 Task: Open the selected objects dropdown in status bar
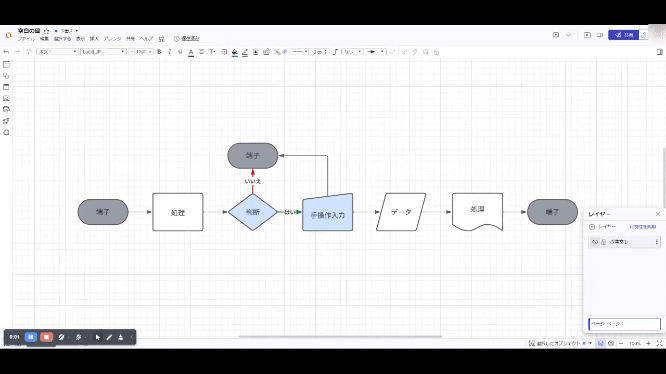click(561, 343)
